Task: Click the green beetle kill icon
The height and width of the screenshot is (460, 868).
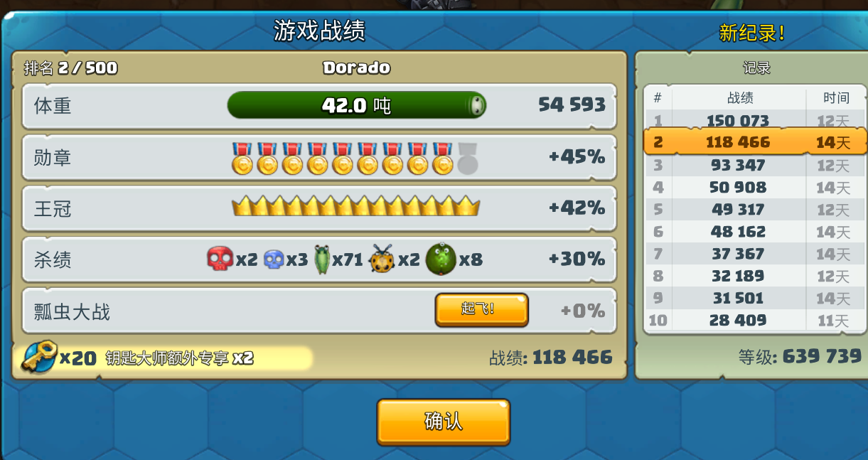Action: click(322, 259)
